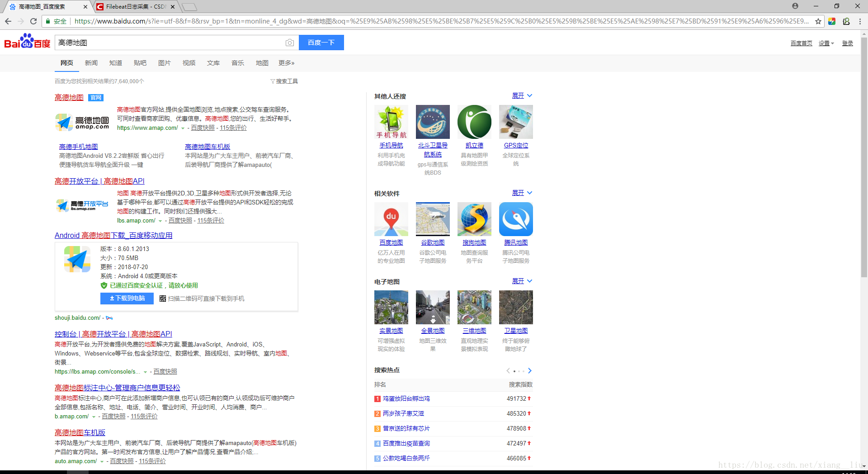Click 下载到电脑 download button
868x474 pixels.
tap(127, 299)
